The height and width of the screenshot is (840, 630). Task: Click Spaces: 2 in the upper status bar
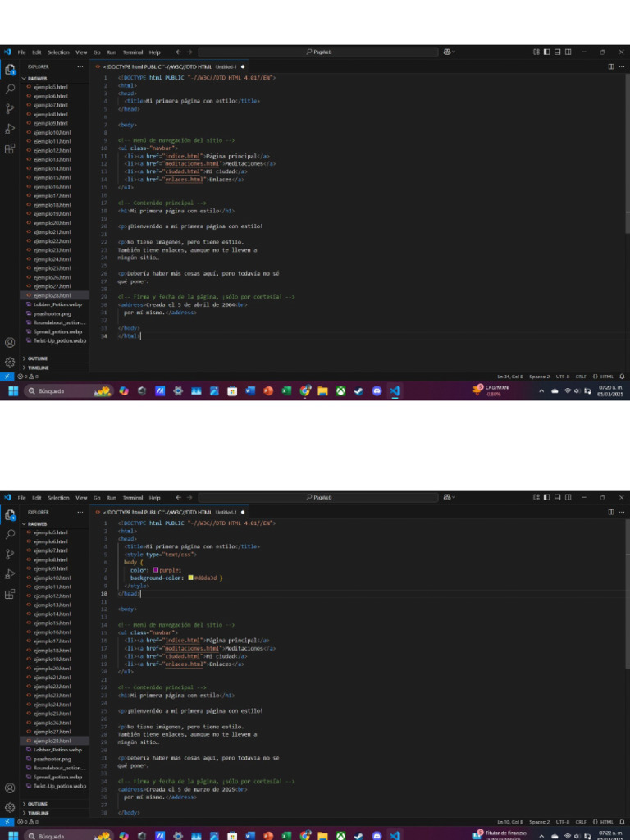pyautogui.click(x=540, y=376)
